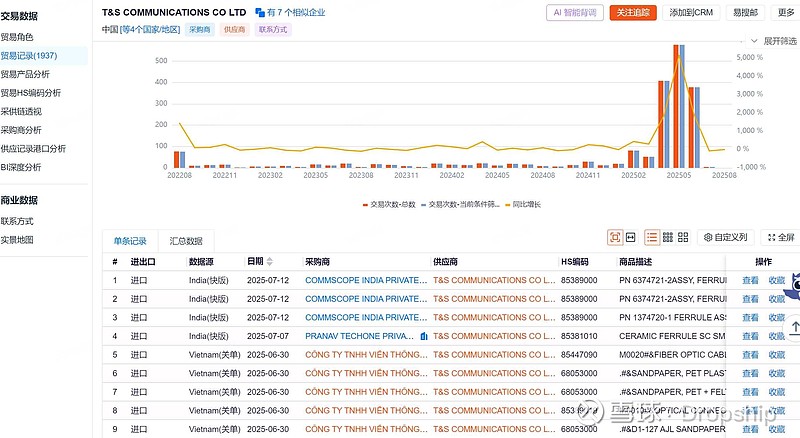
Task: Click 添加到CRM button
Action: click(x=691, y=13)
